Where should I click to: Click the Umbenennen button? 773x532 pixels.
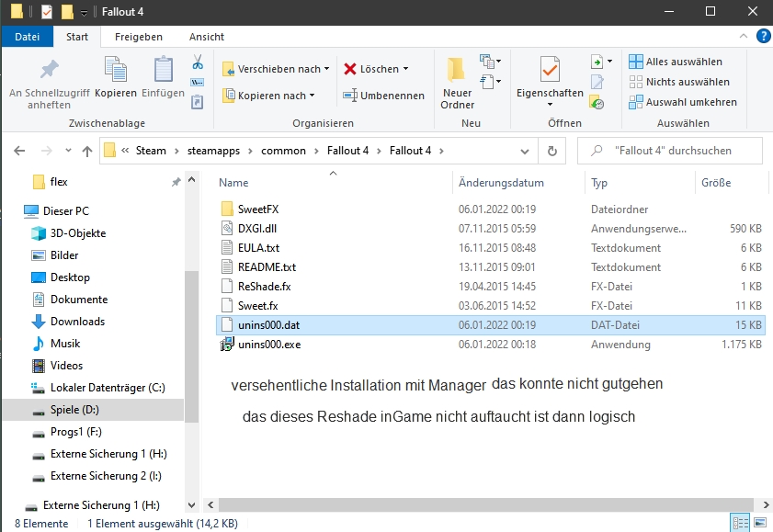tap(383, 96)
